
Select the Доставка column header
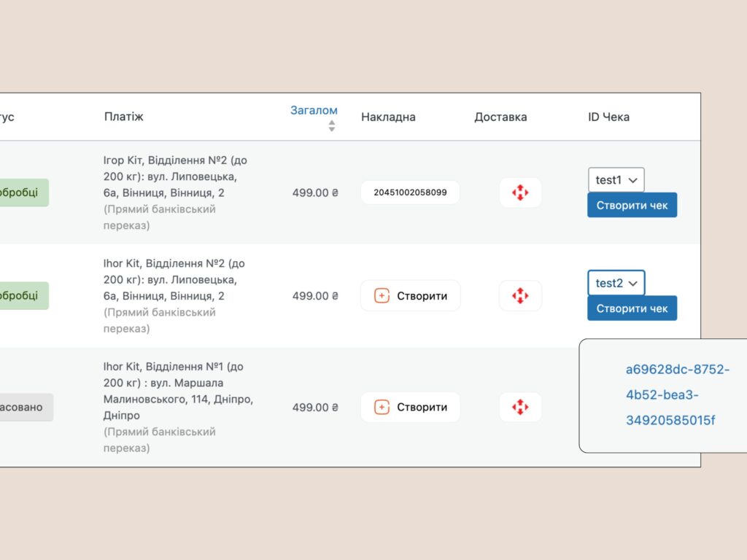point(500,117)
